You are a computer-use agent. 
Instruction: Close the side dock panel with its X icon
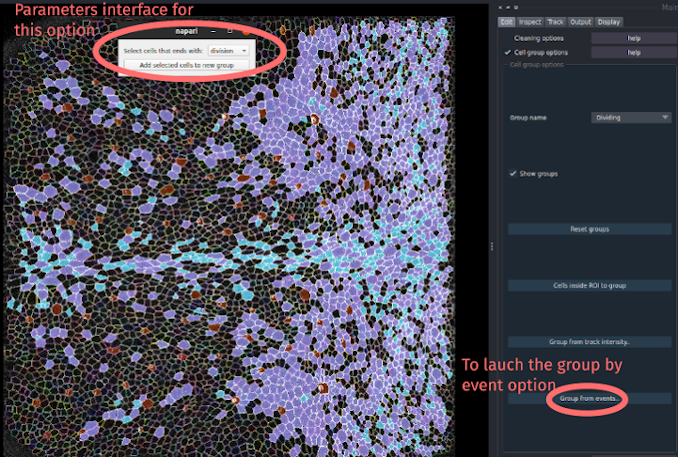(502, 8)
